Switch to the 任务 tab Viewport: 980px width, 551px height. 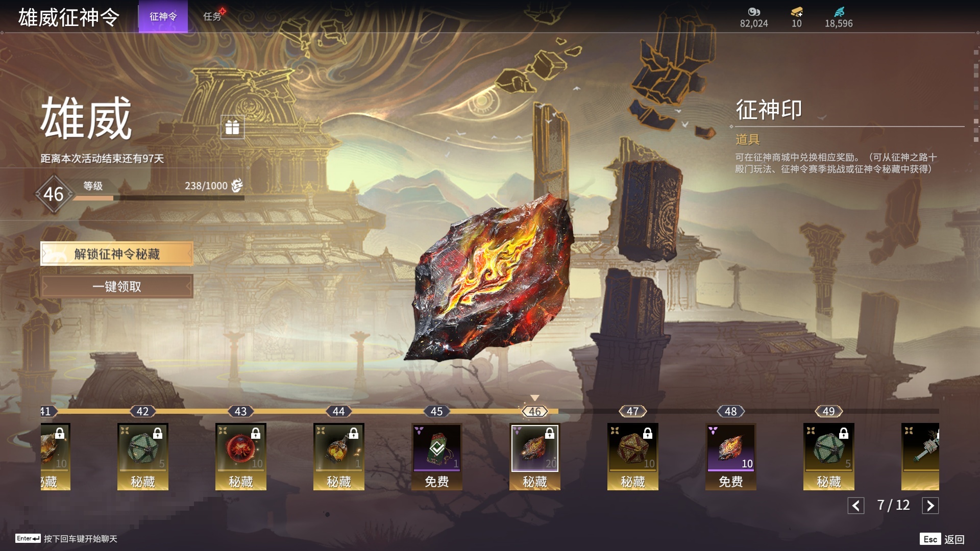[212, 16]
